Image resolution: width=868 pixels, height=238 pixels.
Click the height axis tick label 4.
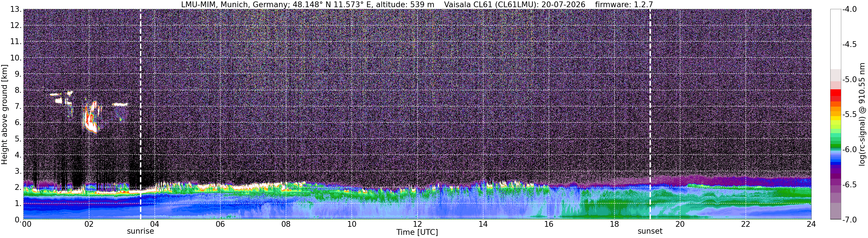coord(18,155)
